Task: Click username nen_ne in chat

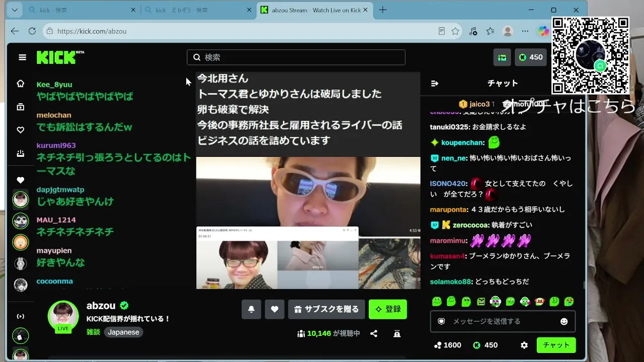Action: pos(454,158)
